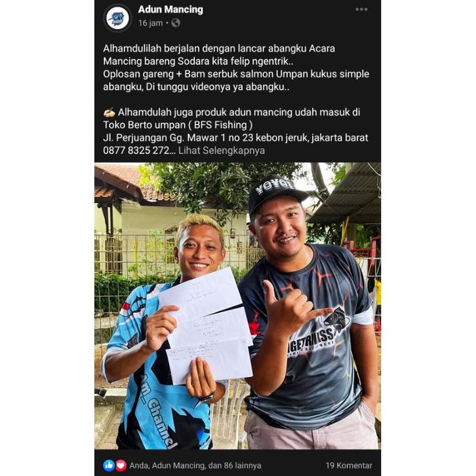The width and height of the screenshot is (476, 476).
Task: Expand post with Lihat Selengkapnya
Action: click(222, 150)
